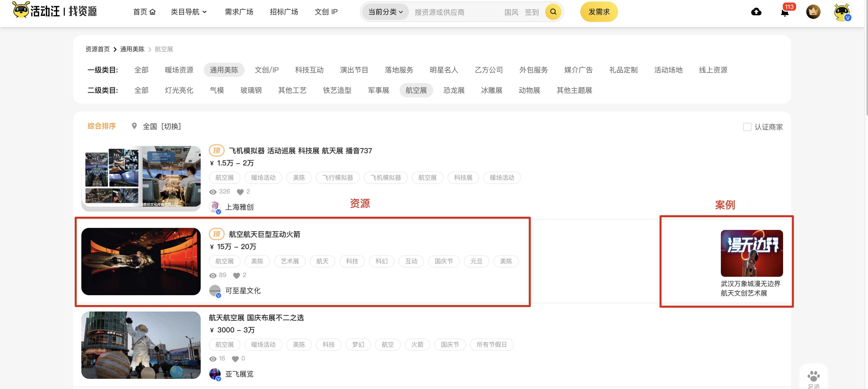Viewport: 868px width, 389px height.
Task: Focus the 搜资源或供应商 search field
Action: pos(455,12)
